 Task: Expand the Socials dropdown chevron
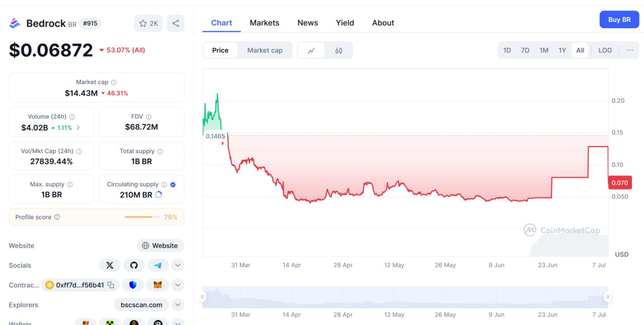tap(178, 265)
